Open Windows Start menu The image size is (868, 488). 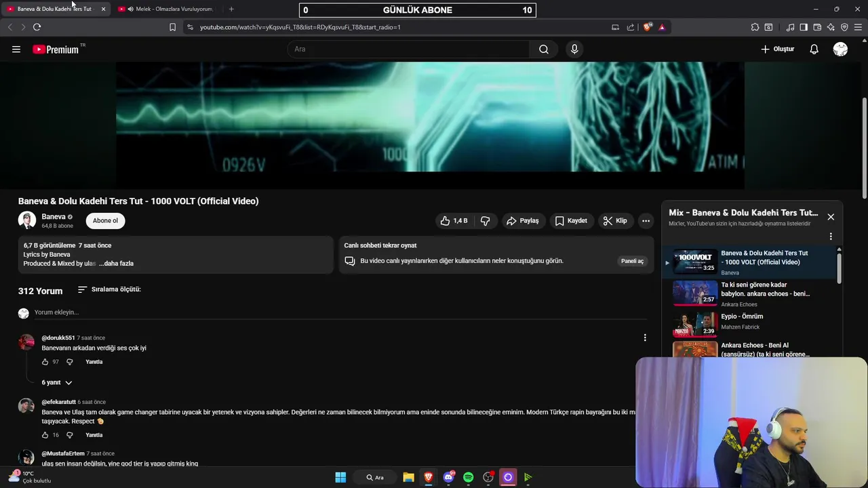click(x=340, y=477)
